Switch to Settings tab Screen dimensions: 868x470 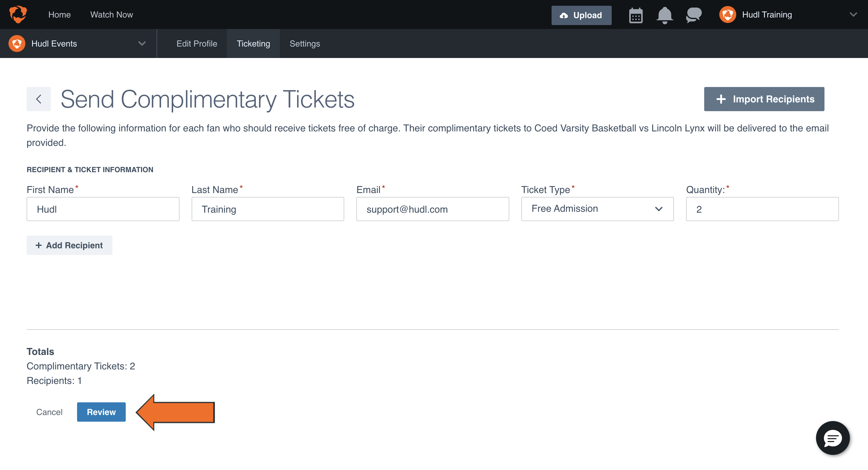point(305,43)
